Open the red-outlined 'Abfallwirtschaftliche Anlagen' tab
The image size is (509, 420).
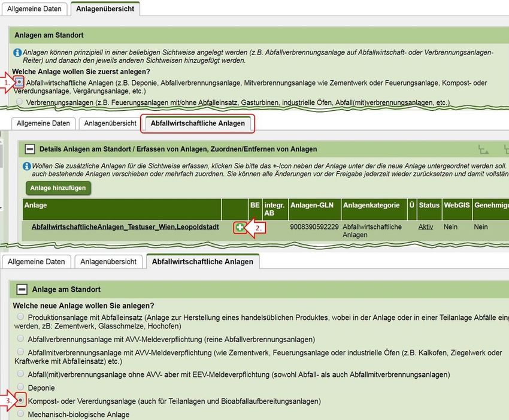point(198,124)
